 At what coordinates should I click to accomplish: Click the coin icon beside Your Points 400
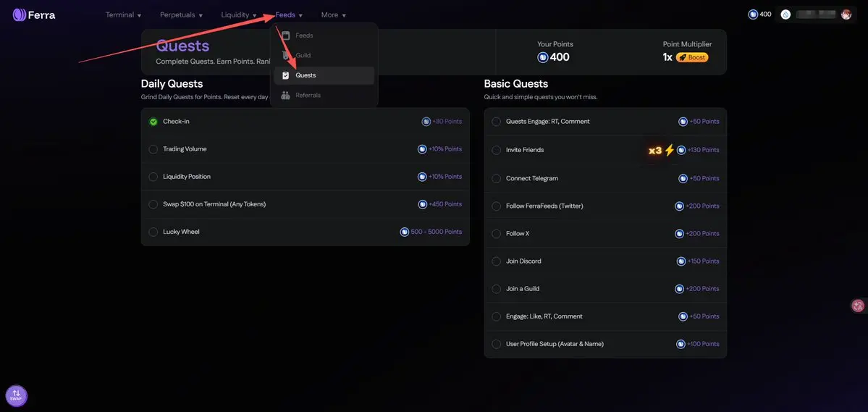(x=542, y=57)
